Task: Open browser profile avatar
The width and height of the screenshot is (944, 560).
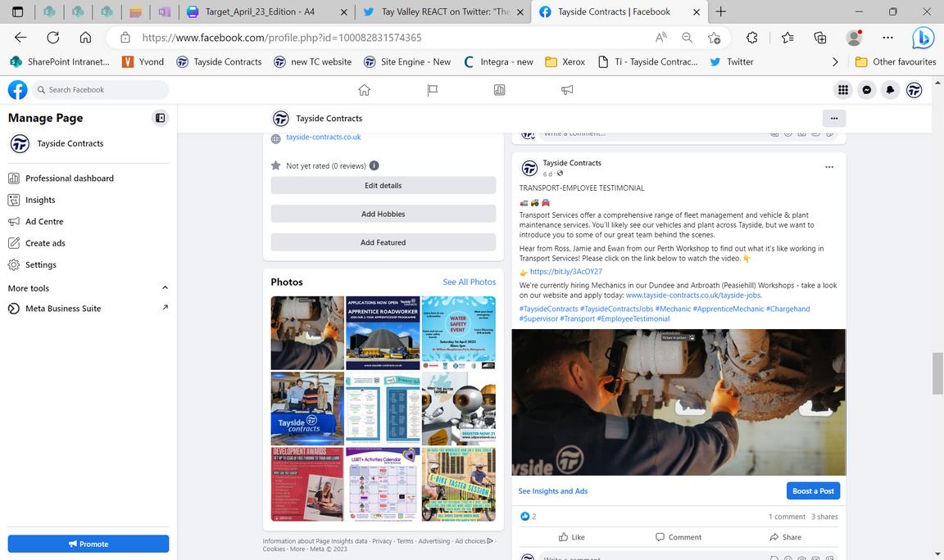Action: (x=854, y=38)
